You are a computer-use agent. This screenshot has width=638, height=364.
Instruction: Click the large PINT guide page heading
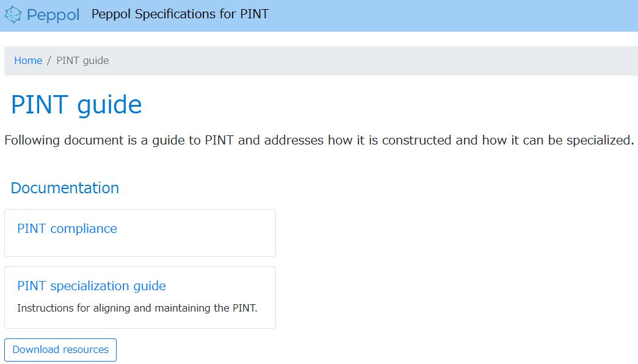tap(76, 105)
